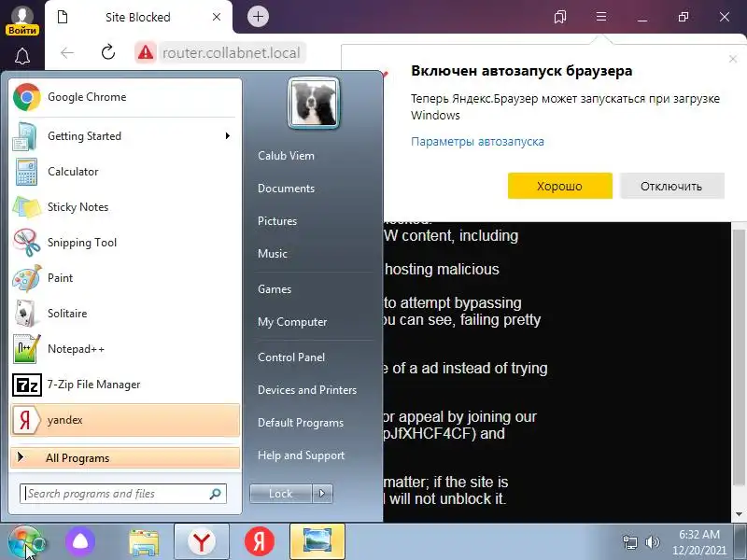Dismiss autostart notification with X
Viewport: 747px width, 560px height.
pyautogui.click(x=733, y=59)
